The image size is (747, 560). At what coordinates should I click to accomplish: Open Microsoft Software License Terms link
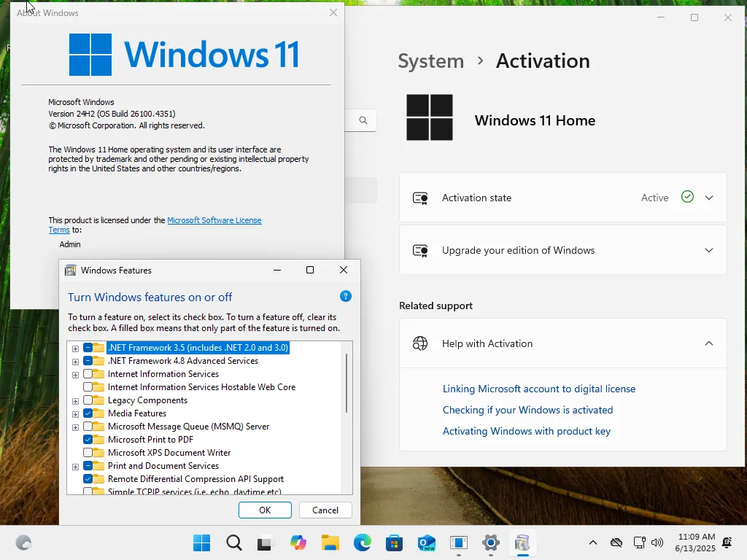click(214, 220)
